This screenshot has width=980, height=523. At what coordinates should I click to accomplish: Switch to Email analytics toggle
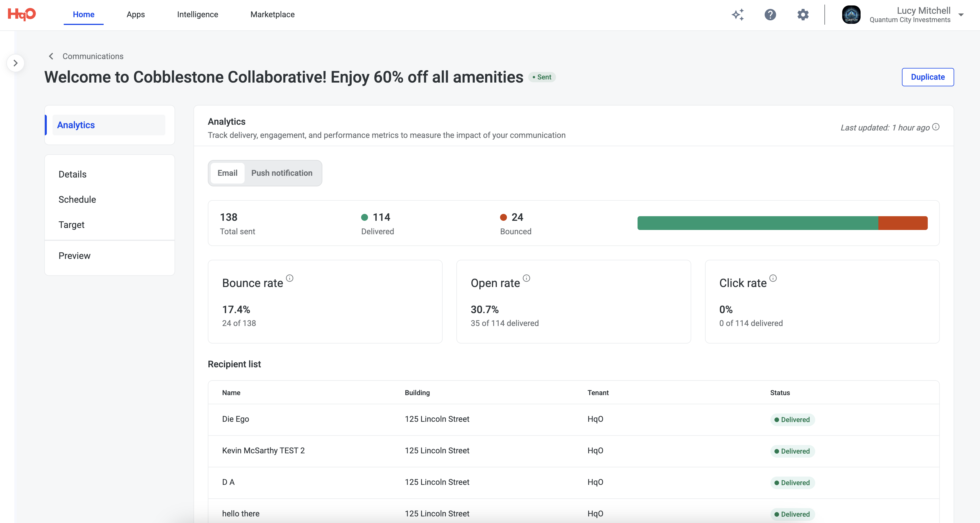coord(227,173)
